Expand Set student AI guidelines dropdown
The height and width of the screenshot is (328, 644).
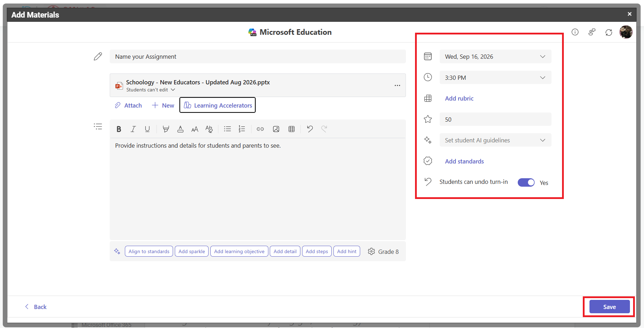pyautogui.click(x=495, y=140)
